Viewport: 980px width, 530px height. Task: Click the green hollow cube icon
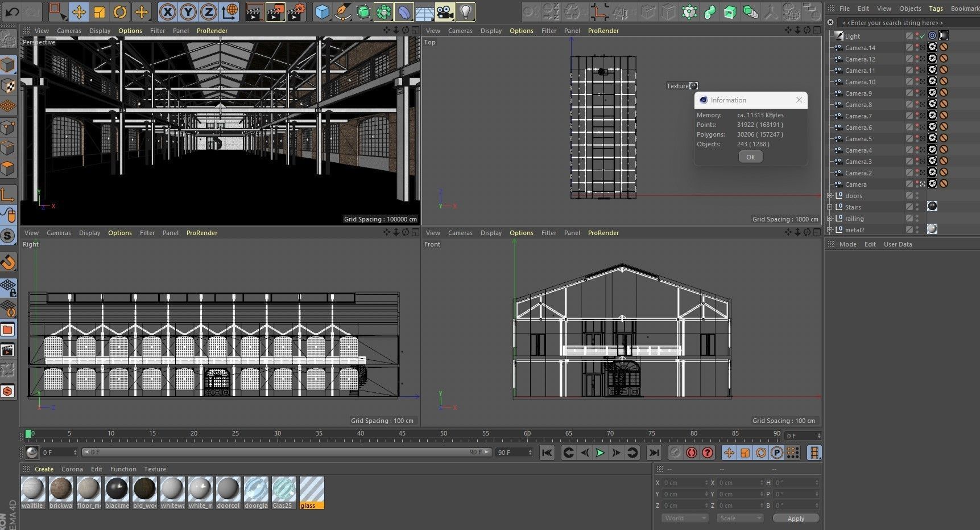coord(730,11)
